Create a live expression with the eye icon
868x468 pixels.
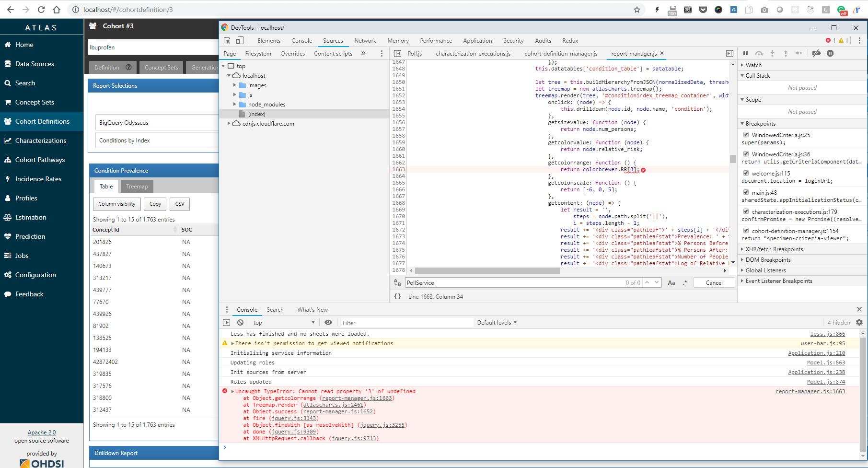pyautogui.click(x=328, y=322)
